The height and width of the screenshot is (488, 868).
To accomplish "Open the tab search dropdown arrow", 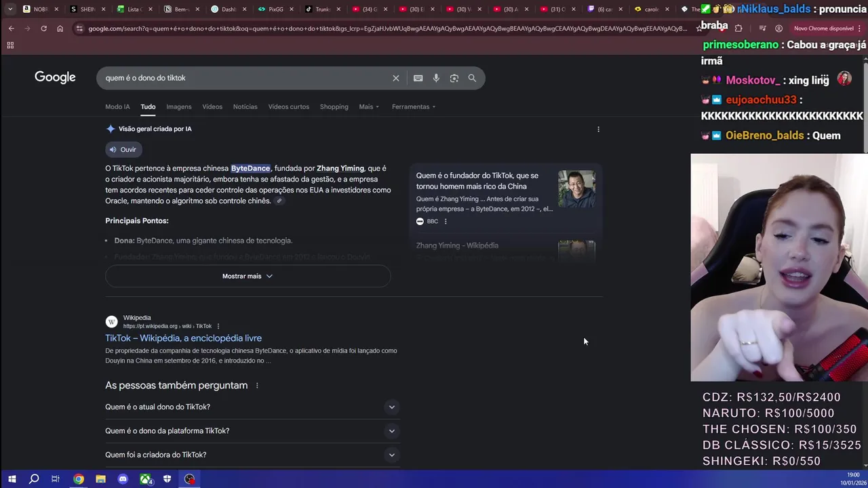I will [x=10, y=9].
